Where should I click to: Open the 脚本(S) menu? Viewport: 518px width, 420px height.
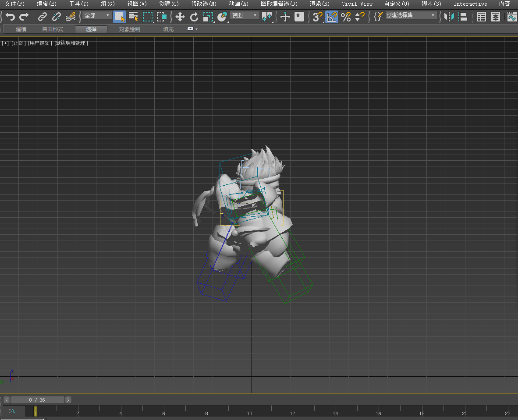[x=431, y=4]
